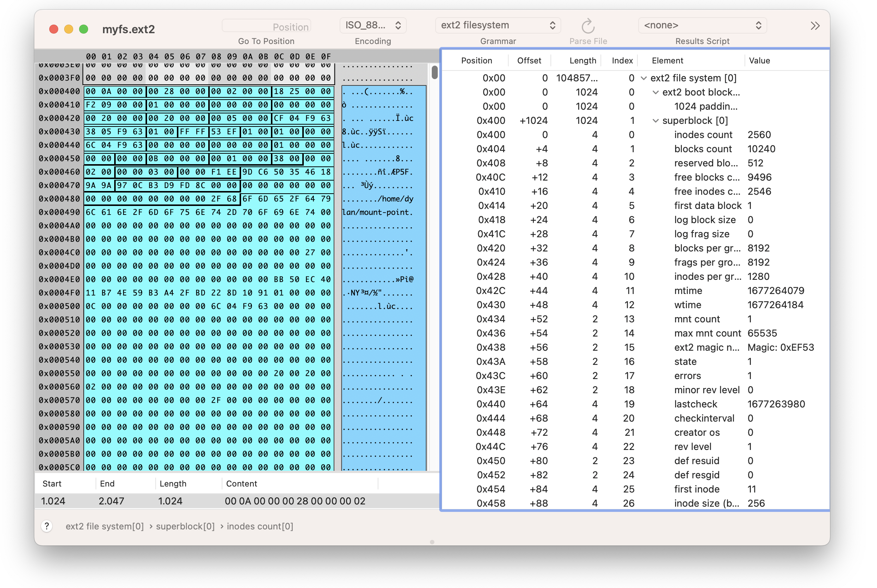
Task: Select the max mnt count row
Action: [x=636, y=334]
